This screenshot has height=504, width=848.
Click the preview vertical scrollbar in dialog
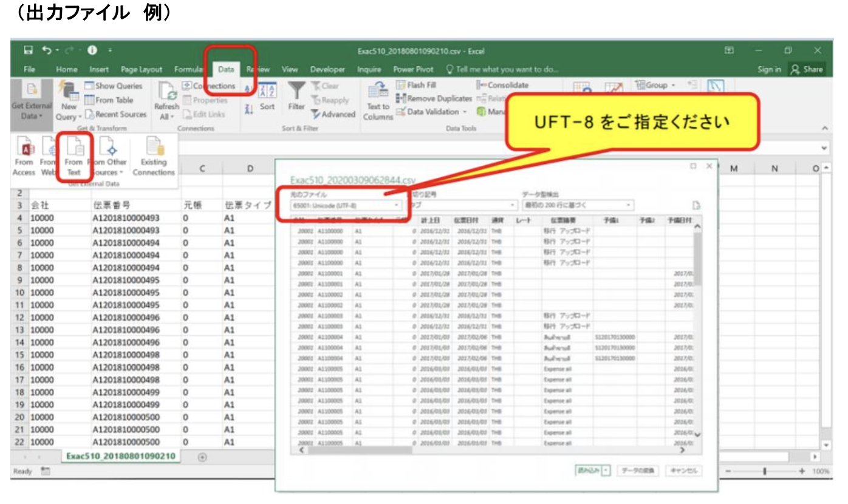pyautogui.click(x=697, y=331)
